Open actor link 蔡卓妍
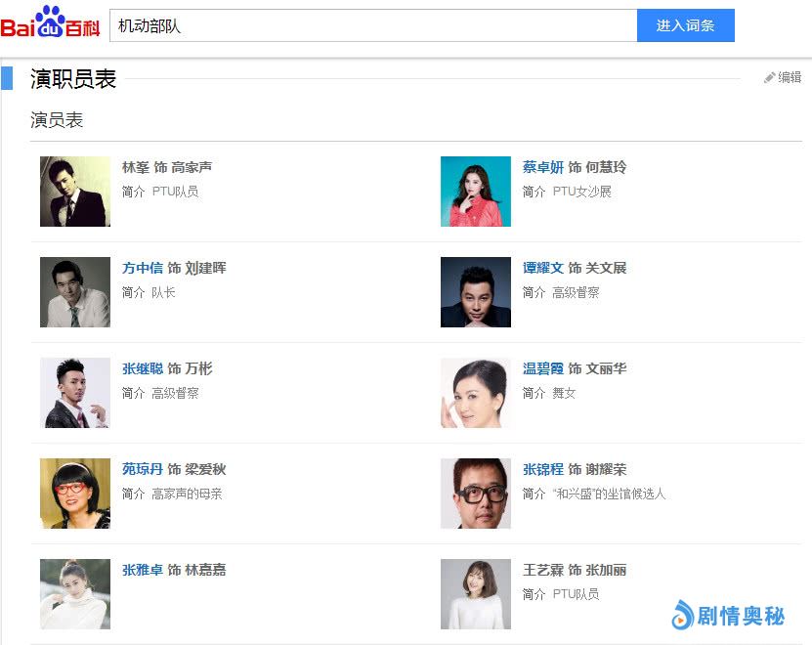 pos(542,167)
